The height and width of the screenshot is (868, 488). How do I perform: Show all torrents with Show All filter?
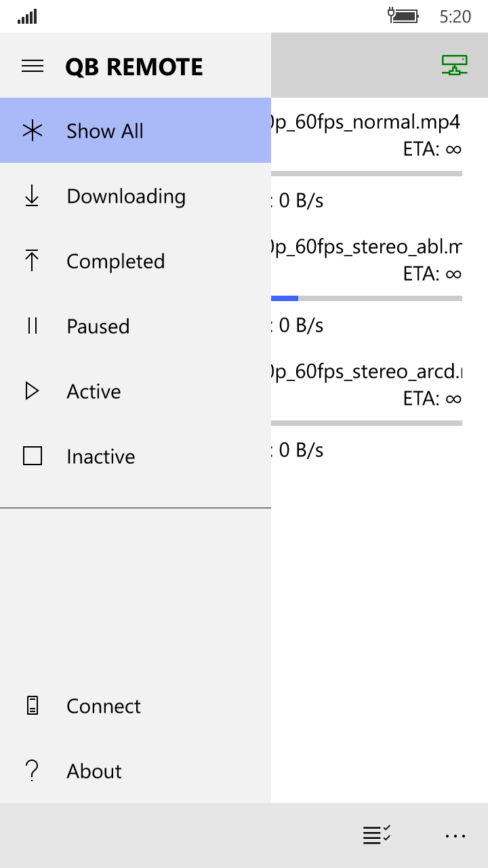tap(104, 130)
